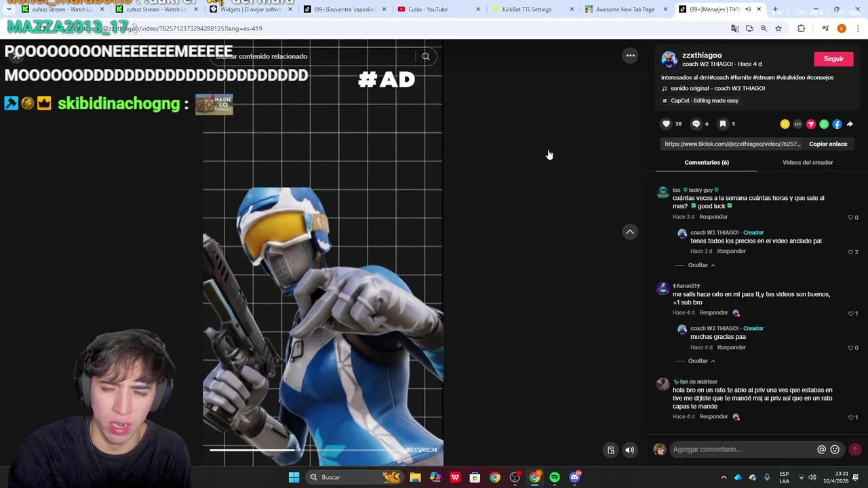
Task: Bookmark this page with the star icon
Action: click(778, 28)
